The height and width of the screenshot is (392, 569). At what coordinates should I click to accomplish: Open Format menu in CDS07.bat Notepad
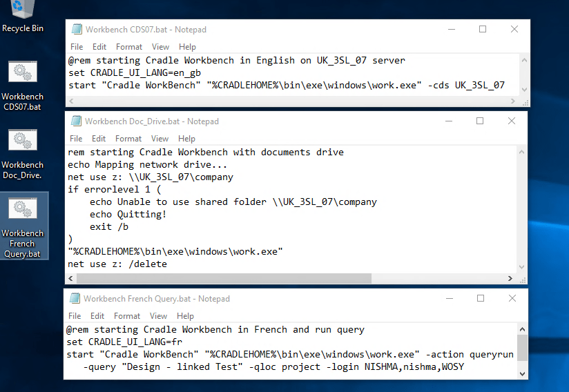tap(129, 47)
